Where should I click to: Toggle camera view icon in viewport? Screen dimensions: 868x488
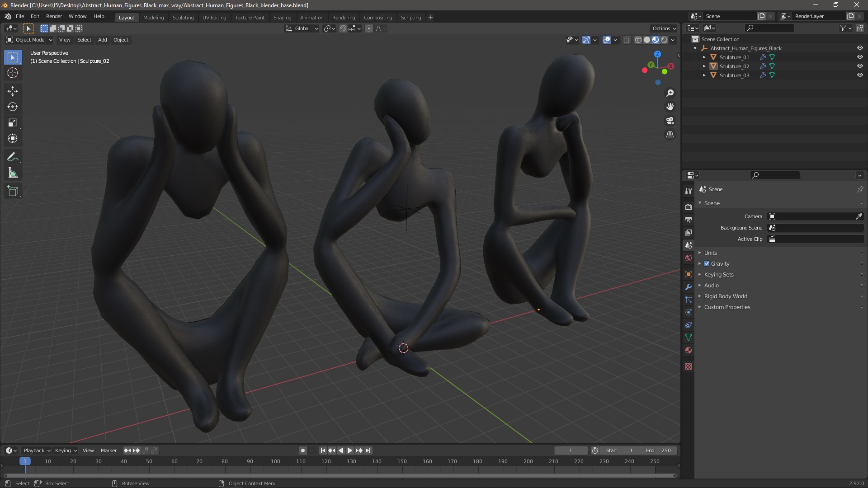(x=670, y=121)
